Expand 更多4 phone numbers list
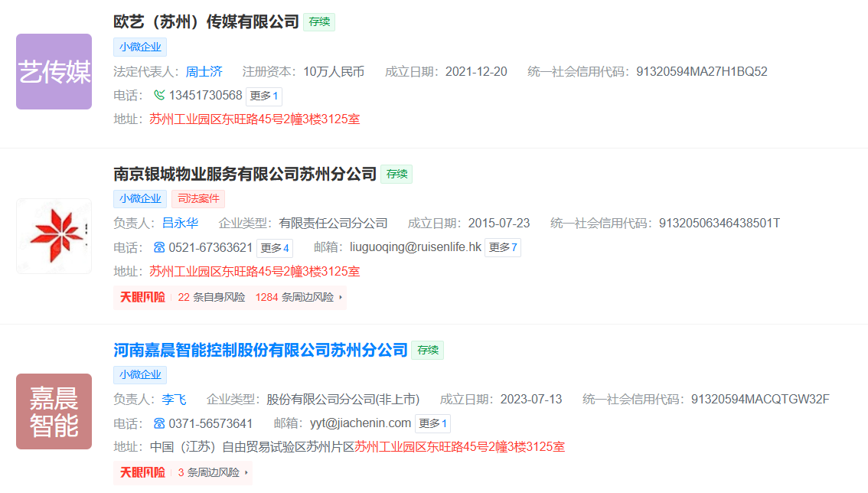 275,247
